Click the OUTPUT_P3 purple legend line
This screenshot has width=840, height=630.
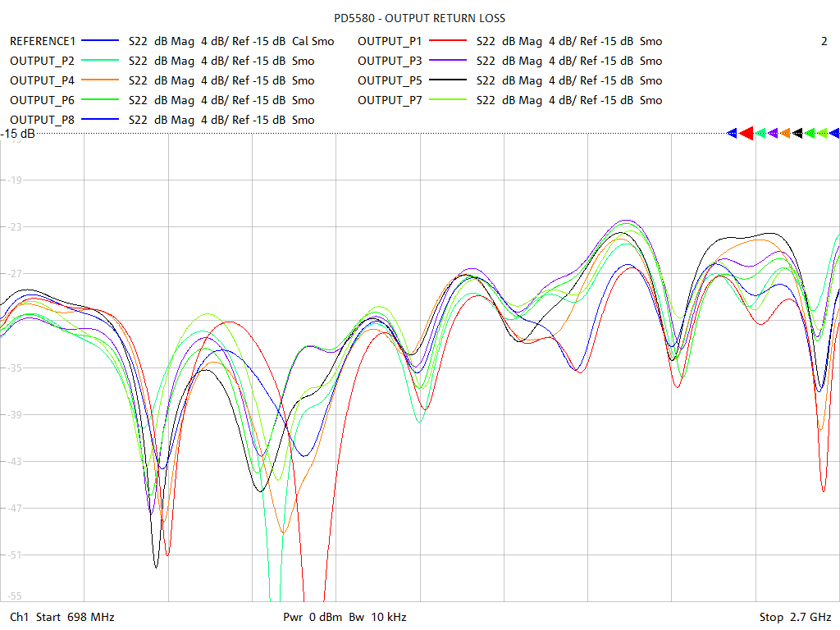(449, 61)
